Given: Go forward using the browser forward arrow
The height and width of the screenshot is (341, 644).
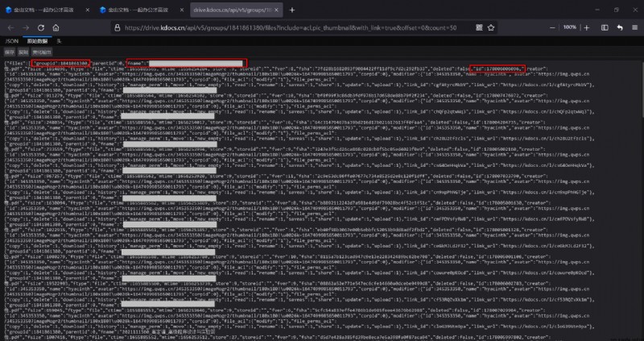Looking at the screenshot, I should (26, 27).
